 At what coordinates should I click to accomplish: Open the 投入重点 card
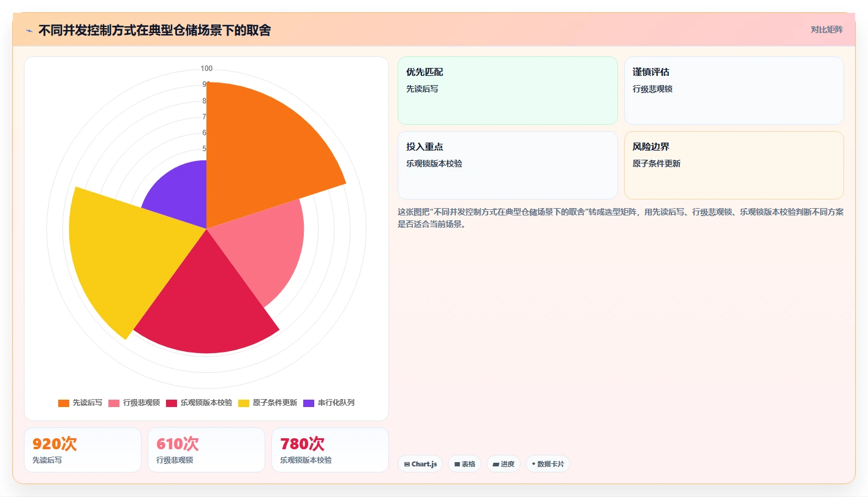click(x=508, y=165)
